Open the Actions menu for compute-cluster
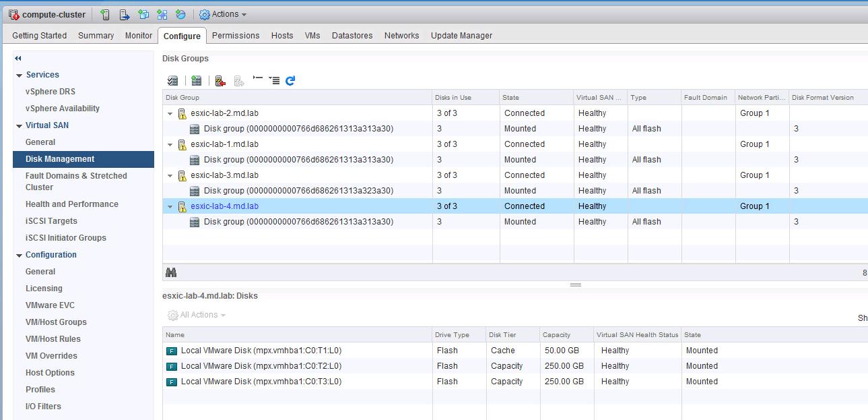Screen dimensions: 868x420 223,14
